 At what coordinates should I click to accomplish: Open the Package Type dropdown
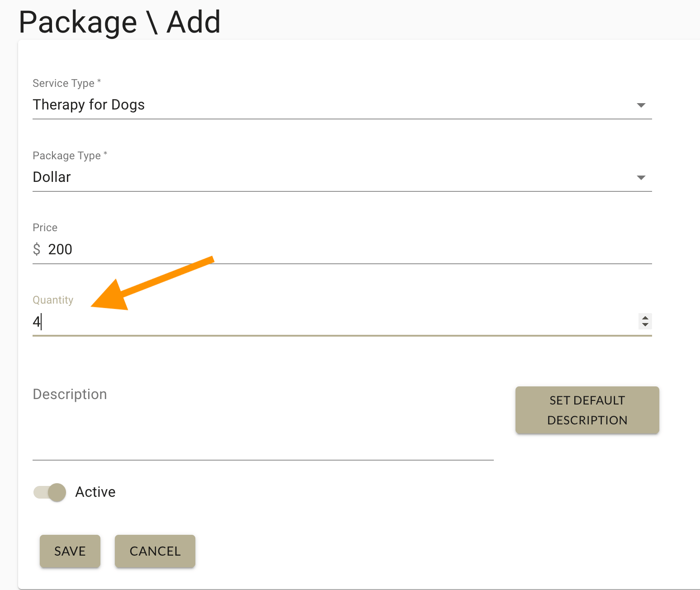coord(317,177)
